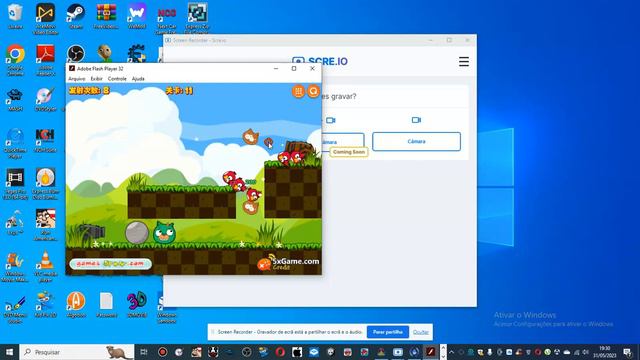640x360 pixels.
Task: Open the WinRAR archive desktop icon
Action: point(106,16)
